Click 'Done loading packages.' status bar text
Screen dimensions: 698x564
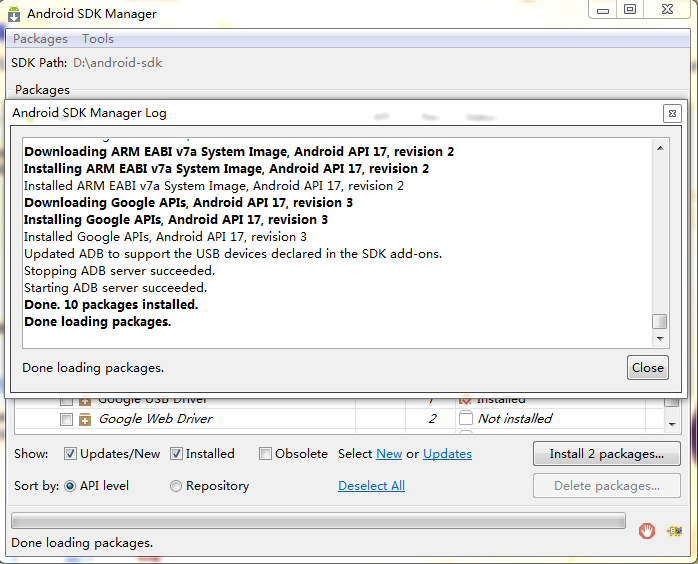click(82, 543)
